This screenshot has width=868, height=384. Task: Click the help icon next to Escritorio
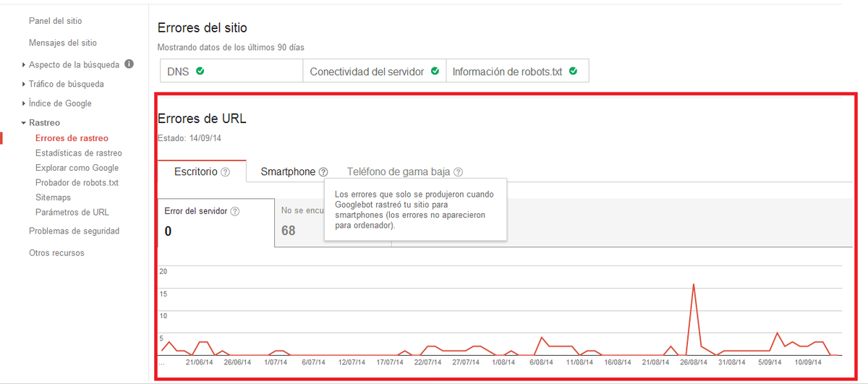226,172
